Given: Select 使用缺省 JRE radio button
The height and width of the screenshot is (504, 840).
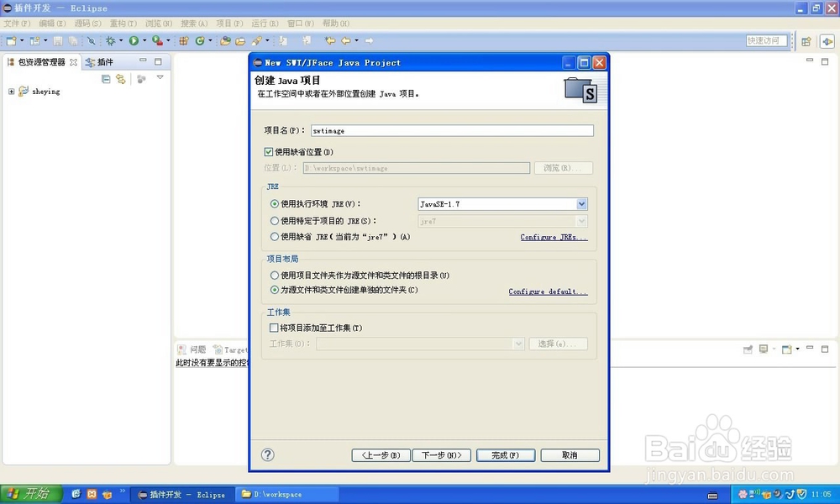Looking at the screenshot, I should pyautogui.click(x=275, y=237).
